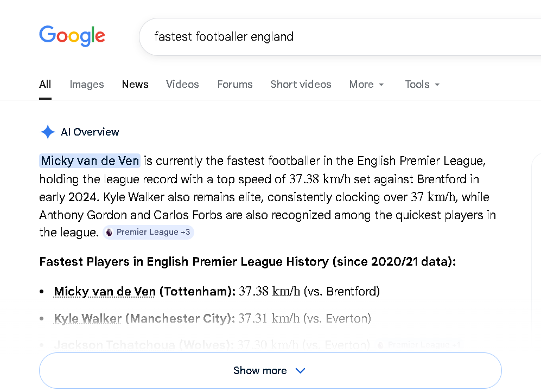
Task: Click highlighted Micky van de Ven name
Action: point(90,160)
